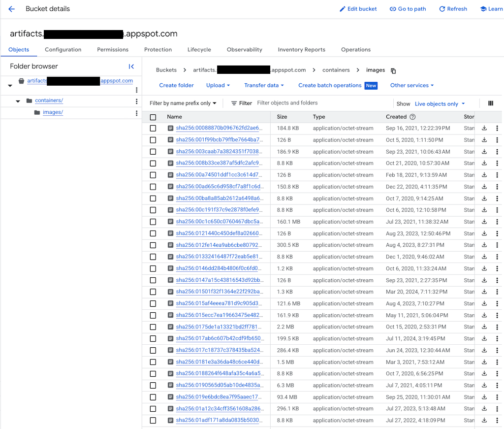The height and width of the screenshot is (429, 504).
Task: Open the Permissions tab
Action: pyautogui.click(x=113, y=50)
